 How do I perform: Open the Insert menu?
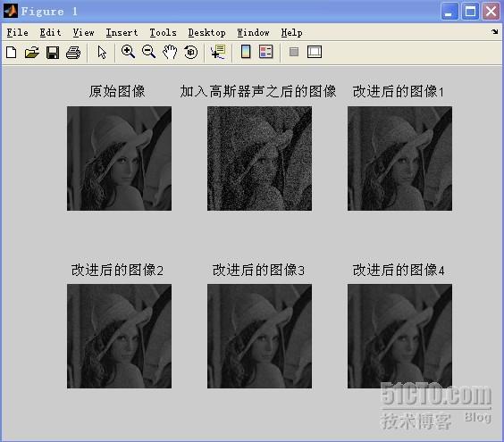(x=122, y=32)
